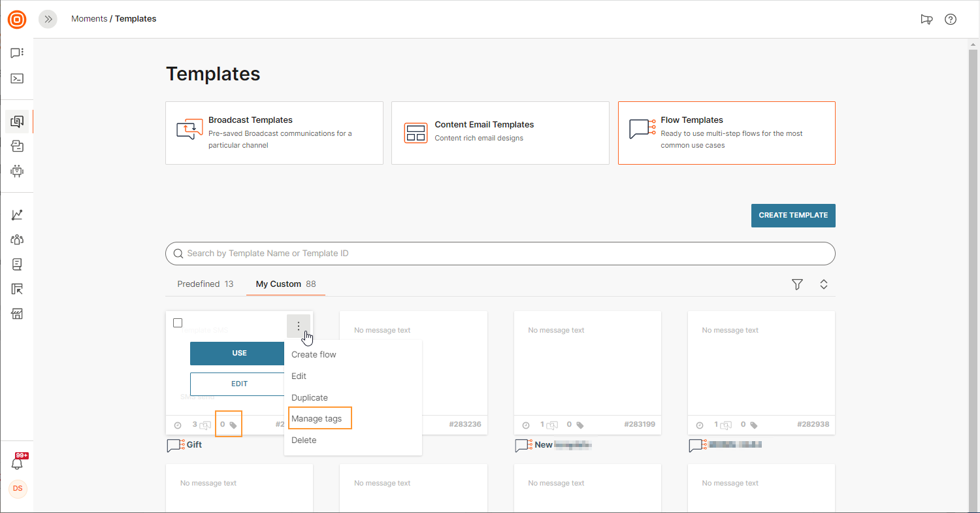Open the chatbot robot icon in sidebar

click(17, 171)
